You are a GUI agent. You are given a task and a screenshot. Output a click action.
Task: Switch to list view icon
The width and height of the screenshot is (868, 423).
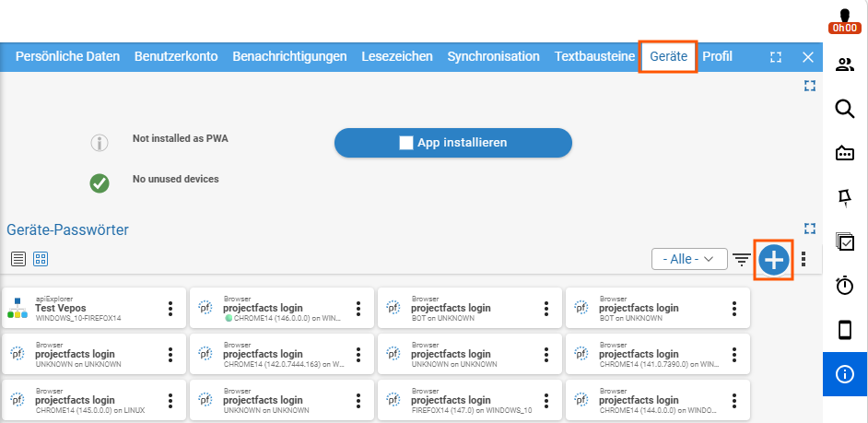pyautogui.click(x=18, y=259)
